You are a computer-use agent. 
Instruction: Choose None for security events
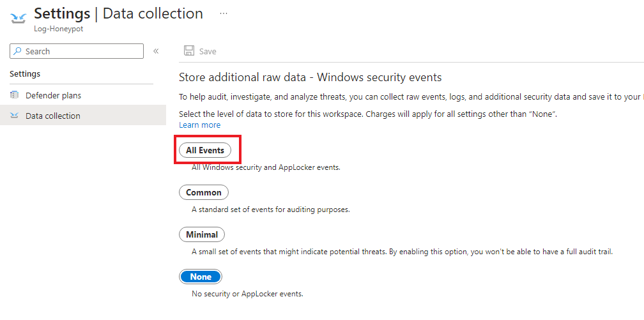[x=201, y=277]
